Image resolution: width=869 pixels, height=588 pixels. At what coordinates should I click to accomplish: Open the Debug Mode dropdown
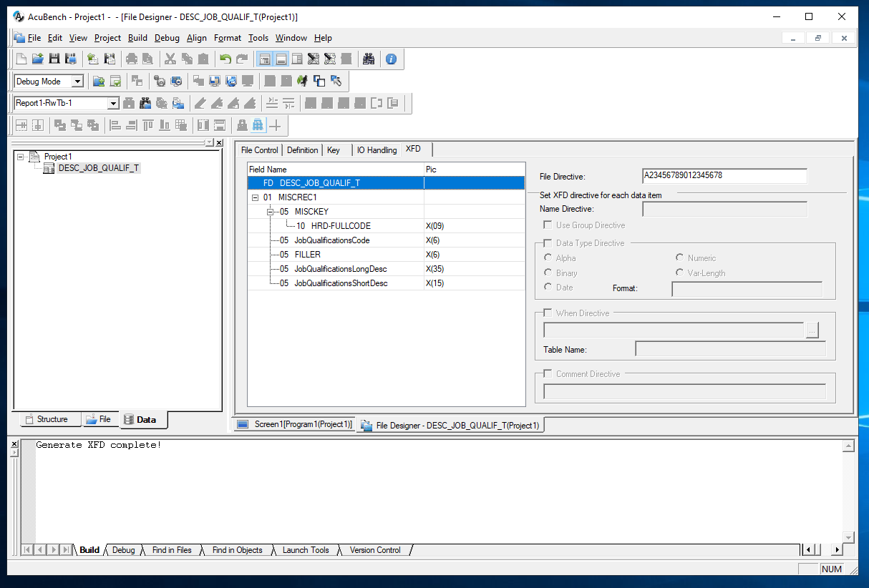pos(77,82)
